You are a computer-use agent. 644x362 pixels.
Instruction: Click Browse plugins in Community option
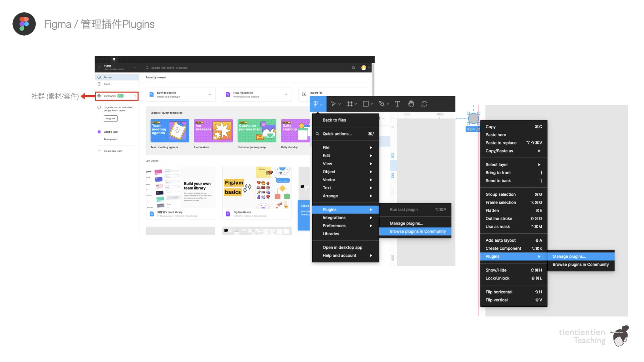(x=418, y=231)
